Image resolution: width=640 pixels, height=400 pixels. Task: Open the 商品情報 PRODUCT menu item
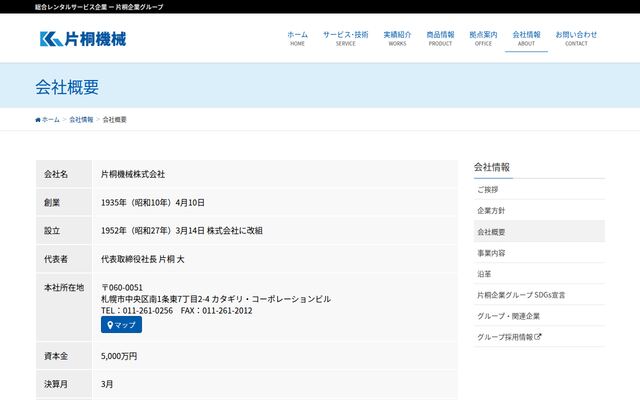click(x=440, y=38)
